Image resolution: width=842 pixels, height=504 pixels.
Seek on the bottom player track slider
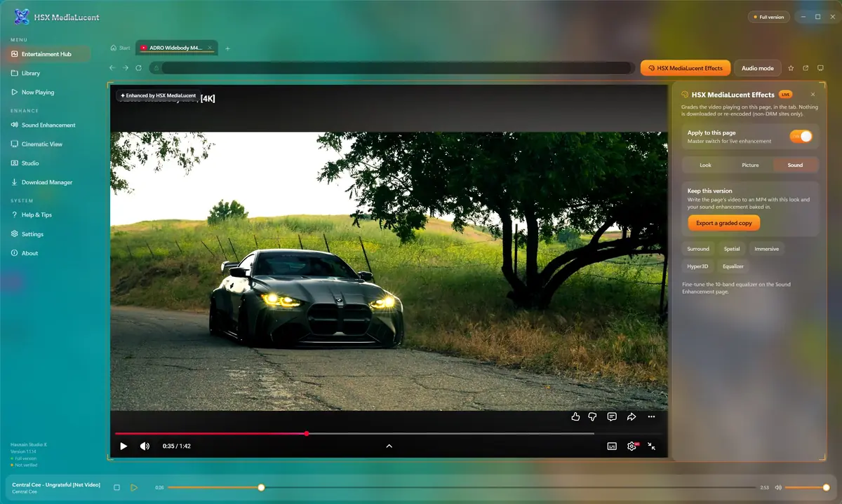pyautogui.click(x=462, y=487)
